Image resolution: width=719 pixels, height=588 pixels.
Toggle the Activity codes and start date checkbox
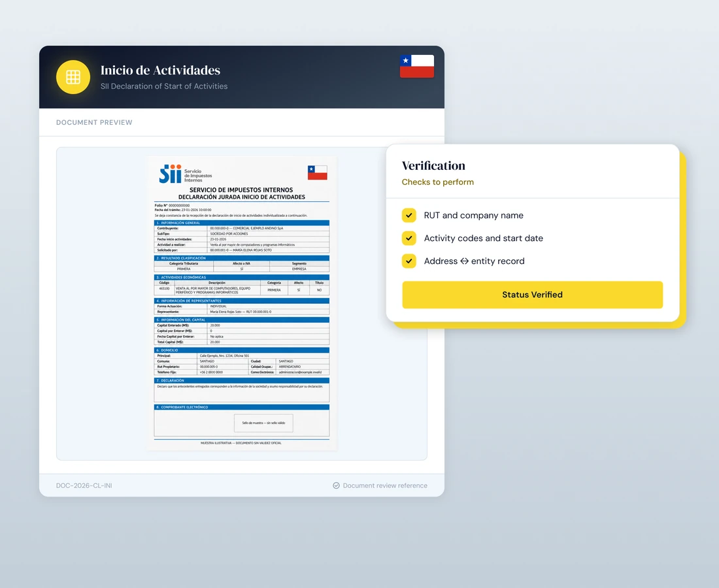point(409,238)
